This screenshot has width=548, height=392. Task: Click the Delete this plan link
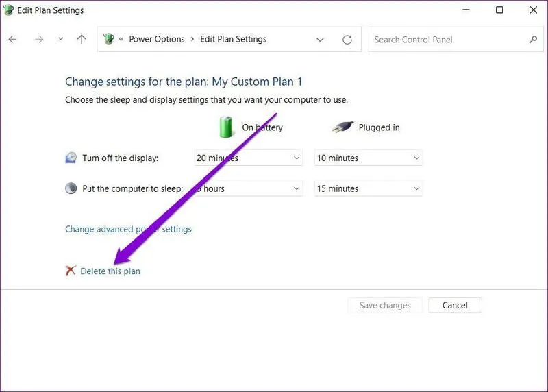click(110, 271)
